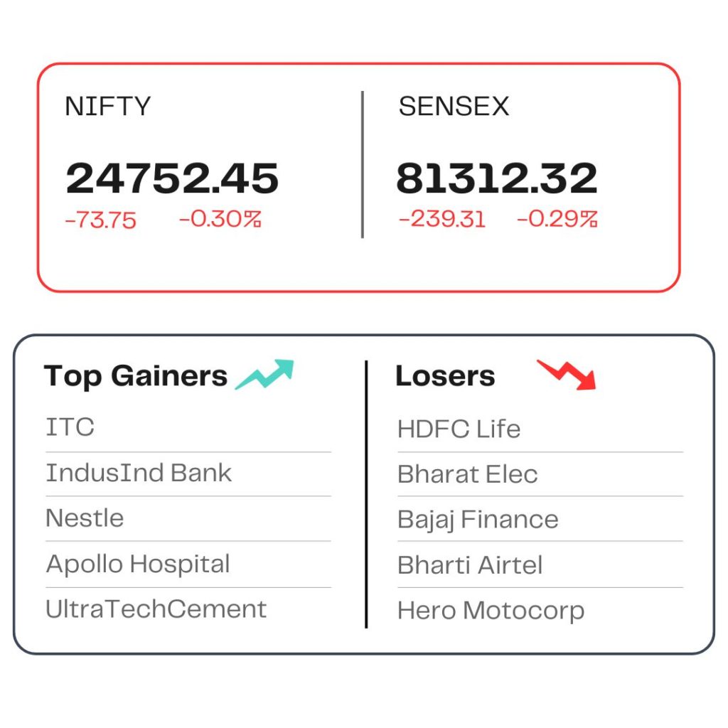Viewport: 728px width, 728px height.
Task: Select IndusInd Bank from gainers
Action: click(139, 473)
